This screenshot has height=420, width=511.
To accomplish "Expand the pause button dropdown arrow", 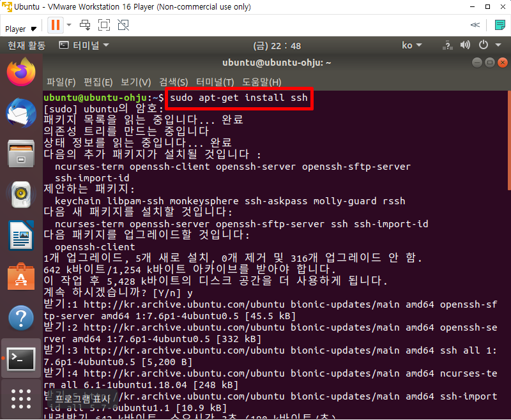I will coord(69,25).
